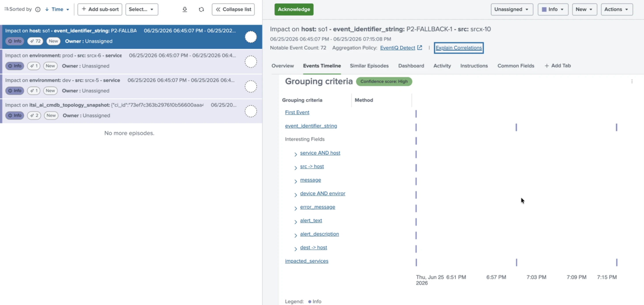The height and width of the screenshot is (305, 644).
Task: Refresh the episode list
Action: (x=201, y=9)
